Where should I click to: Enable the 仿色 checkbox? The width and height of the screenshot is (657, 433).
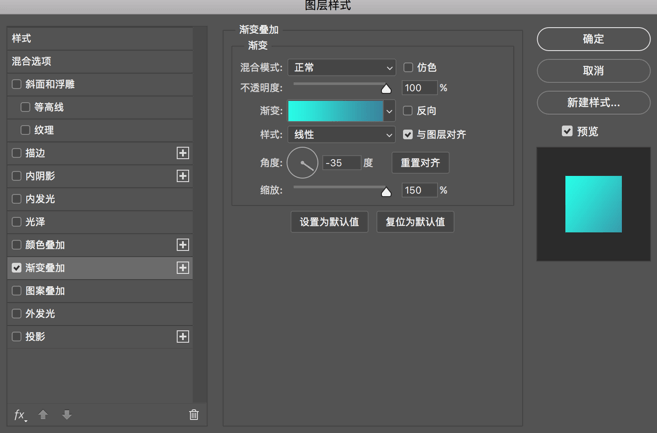coord(408,68)
